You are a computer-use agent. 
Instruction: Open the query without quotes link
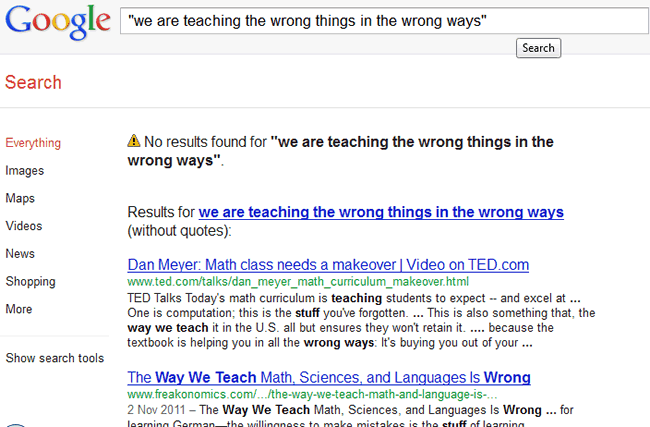(381, 212)
